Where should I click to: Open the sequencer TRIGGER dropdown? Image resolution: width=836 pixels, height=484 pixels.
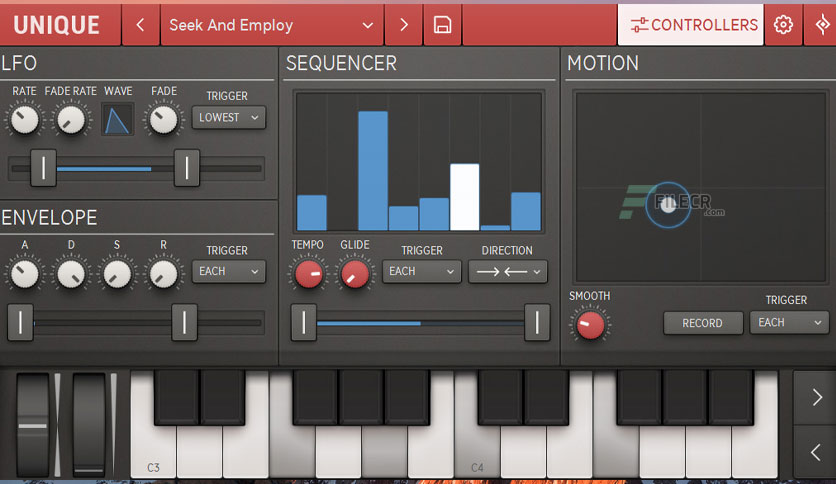[421, 271]
